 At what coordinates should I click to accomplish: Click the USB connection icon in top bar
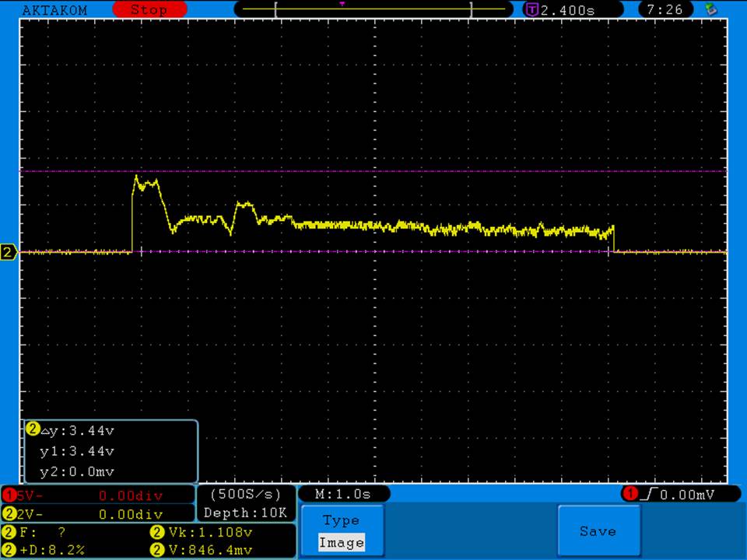(710, 9)
